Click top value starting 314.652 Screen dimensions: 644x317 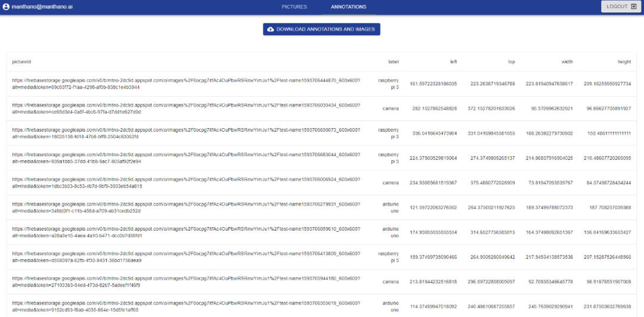point(493,232)
